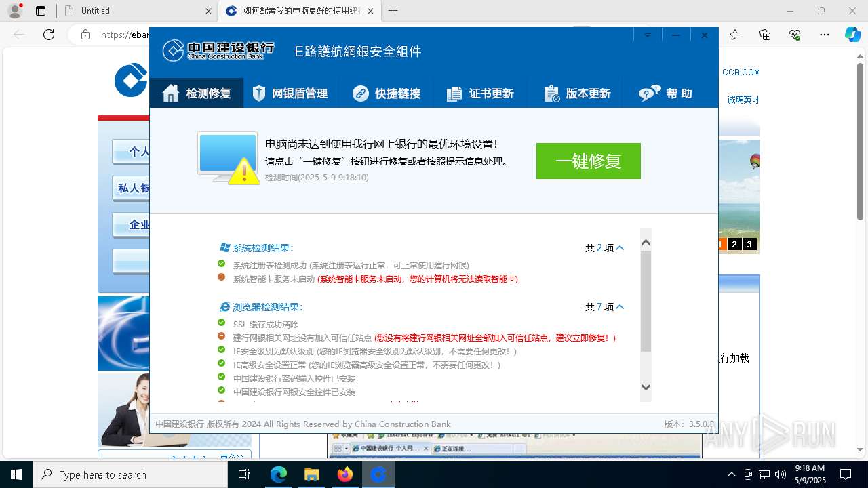The image size is (868, 488).
Task: Click the taskbar search box
Action: click(130, 474)
